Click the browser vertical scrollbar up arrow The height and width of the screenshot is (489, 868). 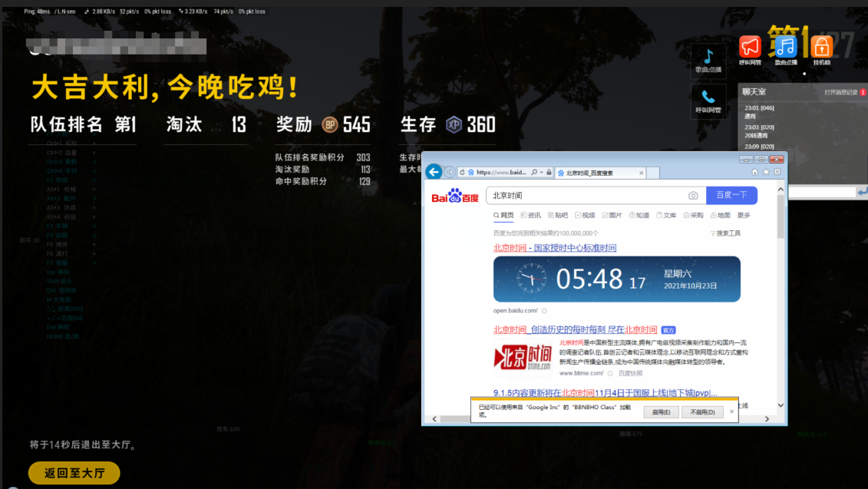(x=781, y=190)
